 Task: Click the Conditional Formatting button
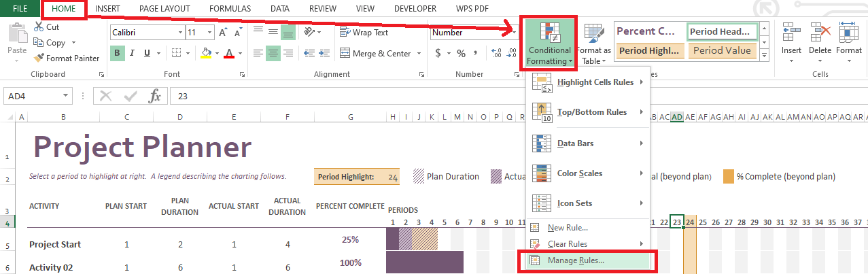point(550,43)
